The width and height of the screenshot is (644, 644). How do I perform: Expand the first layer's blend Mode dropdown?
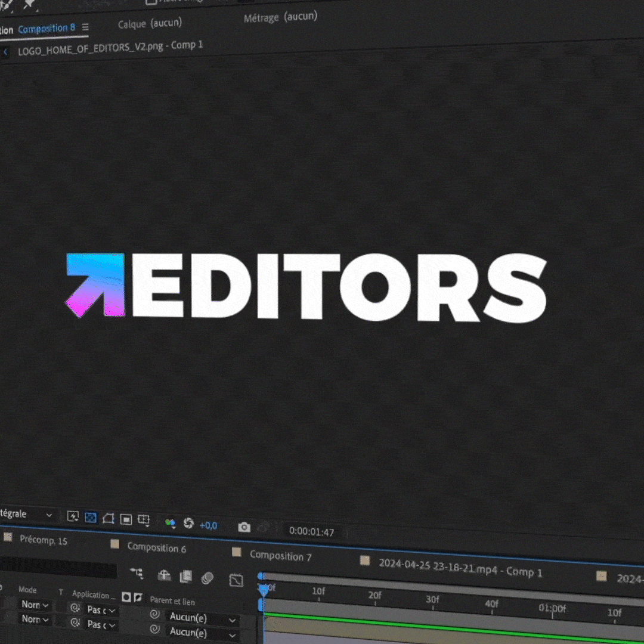35,605
